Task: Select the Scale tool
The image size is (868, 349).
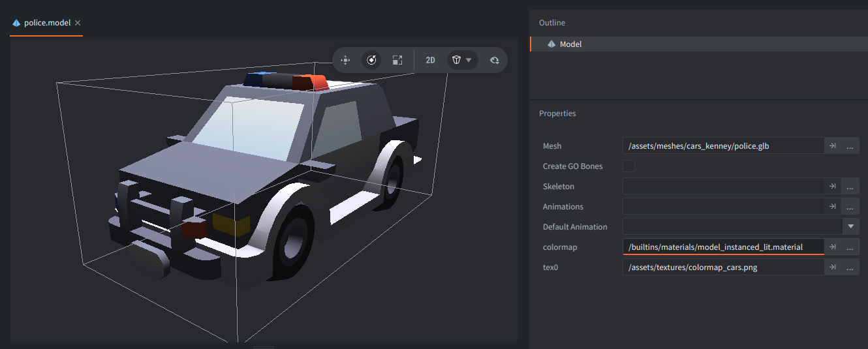Action: coord(397,60)
